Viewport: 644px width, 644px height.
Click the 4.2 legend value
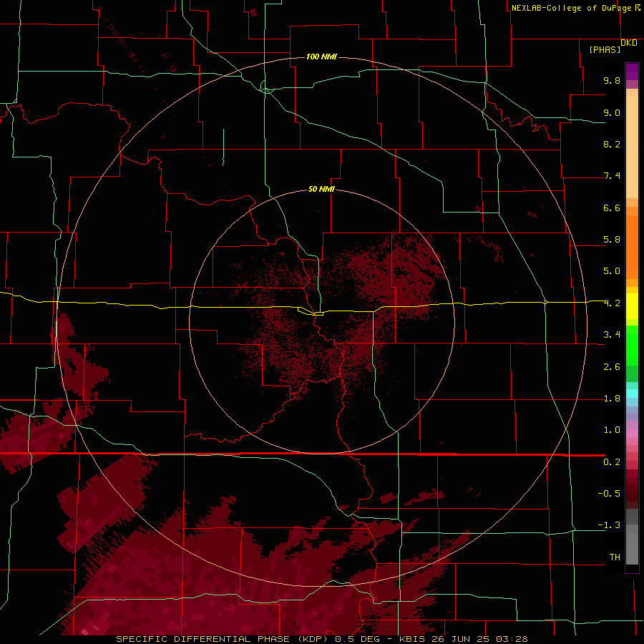[612, 303]
